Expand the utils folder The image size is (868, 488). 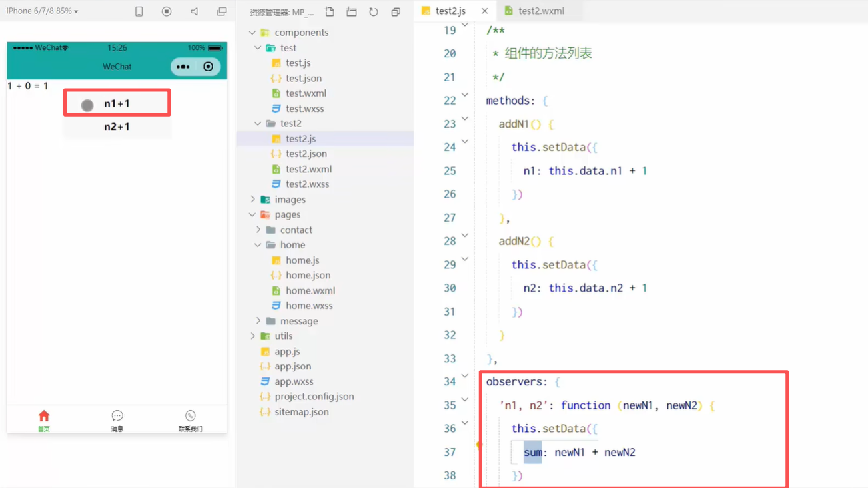[252, 336]
